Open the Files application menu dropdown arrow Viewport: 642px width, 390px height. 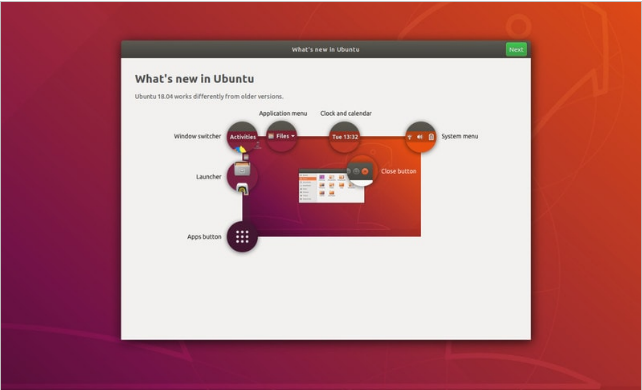(293, 136)
